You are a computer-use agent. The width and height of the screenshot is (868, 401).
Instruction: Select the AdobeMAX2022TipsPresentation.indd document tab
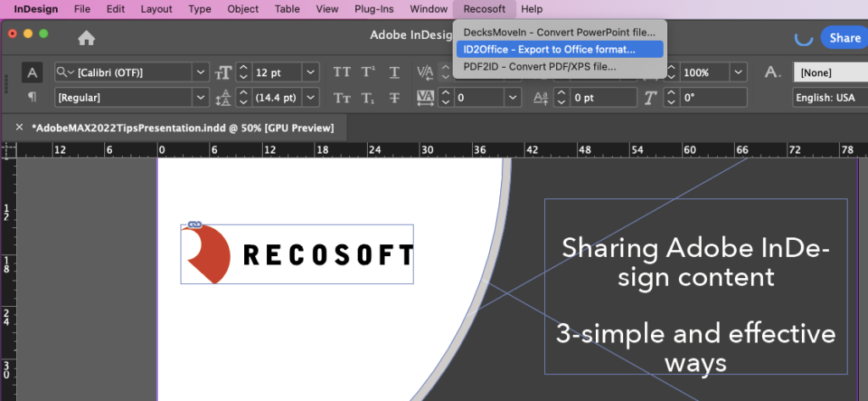[x=183, y=128]
